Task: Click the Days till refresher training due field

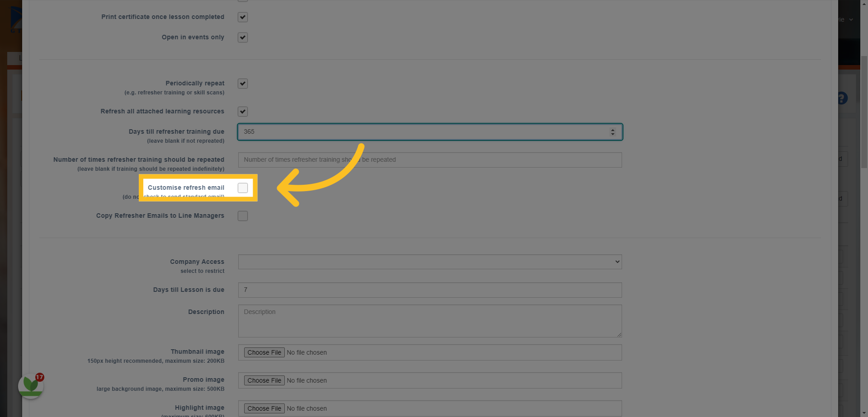Action: click(x=430, y=132)
